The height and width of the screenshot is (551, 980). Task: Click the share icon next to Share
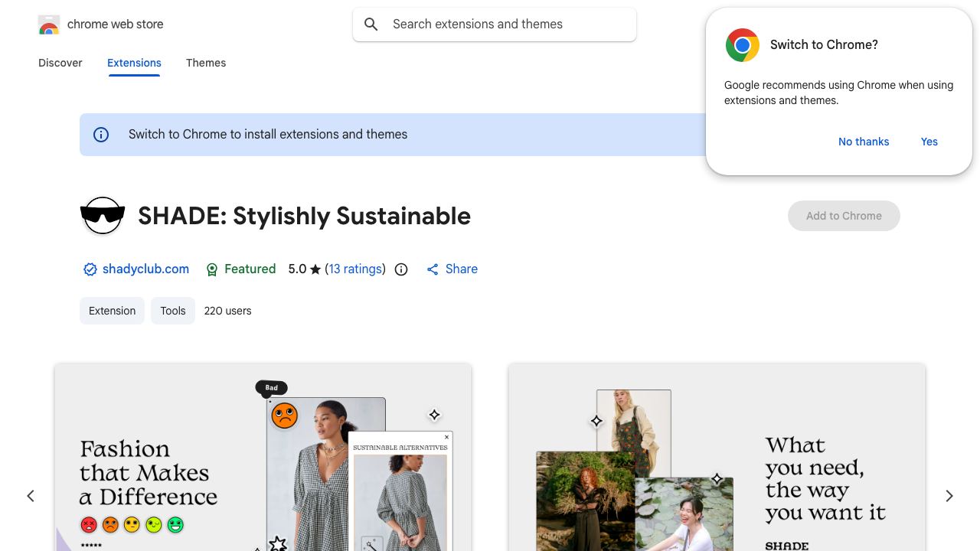[433, 269]
